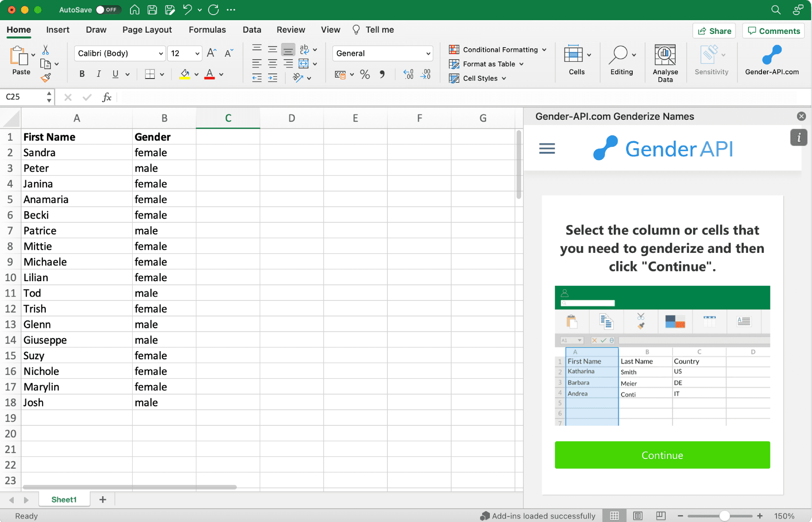The image size is (812, 522).
Task: Open the fill color dropdown arrow
Action: [196, 74]
